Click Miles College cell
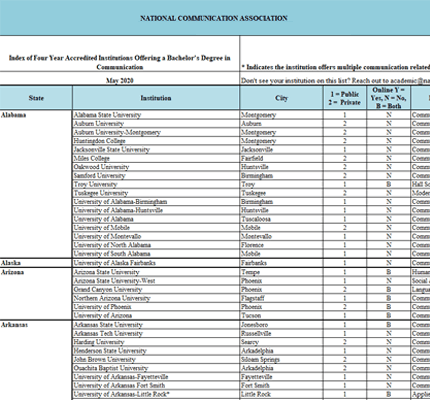 pos(156,158)
